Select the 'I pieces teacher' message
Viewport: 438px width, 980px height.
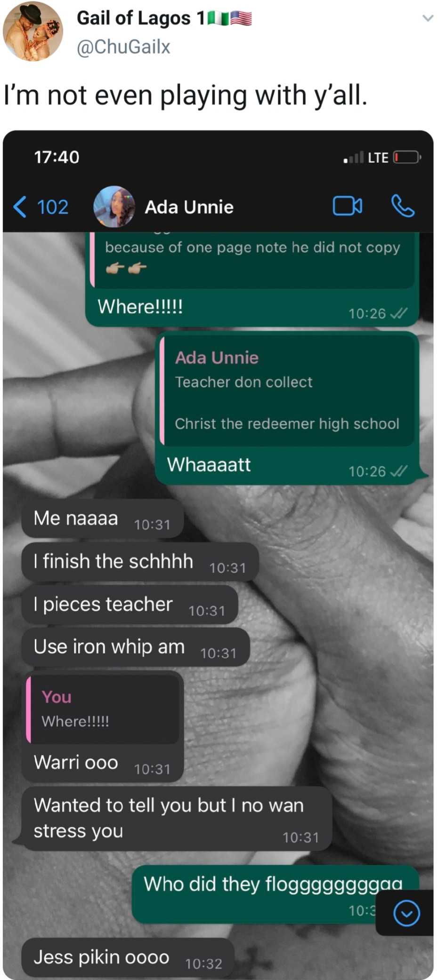(x=130, y=605)
